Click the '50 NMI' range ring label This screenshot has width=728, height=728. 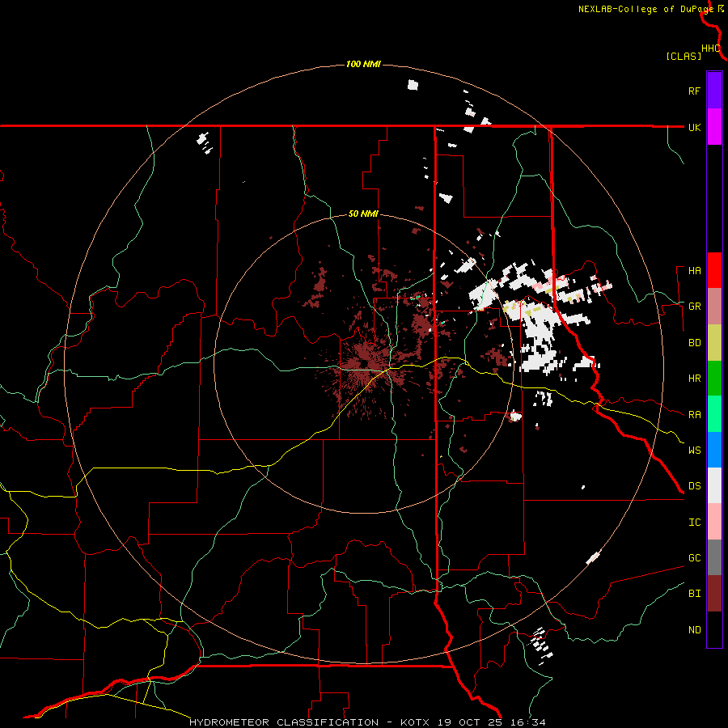click(363, 214)
